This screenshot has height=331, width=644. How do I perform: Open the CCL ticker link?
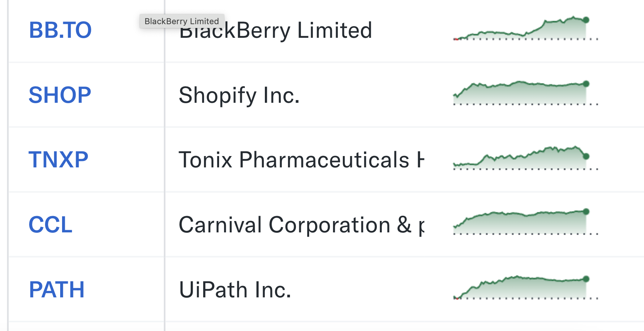click(50, 225)
